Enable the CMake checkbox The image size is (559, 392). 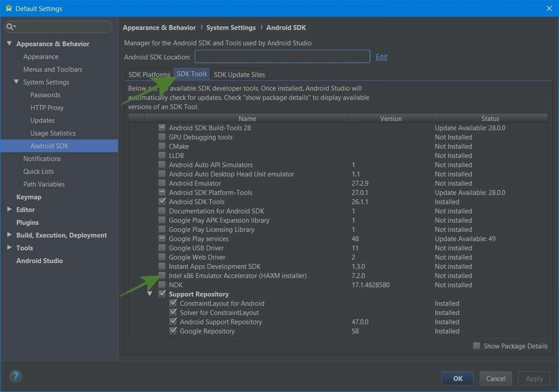[162, 146]
